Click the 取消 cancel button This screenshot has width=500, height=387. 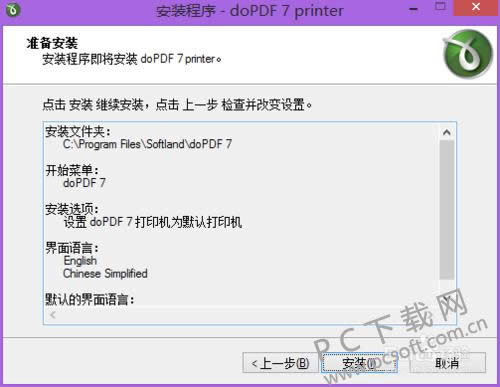pyautogui.click(x=447, y=363)
